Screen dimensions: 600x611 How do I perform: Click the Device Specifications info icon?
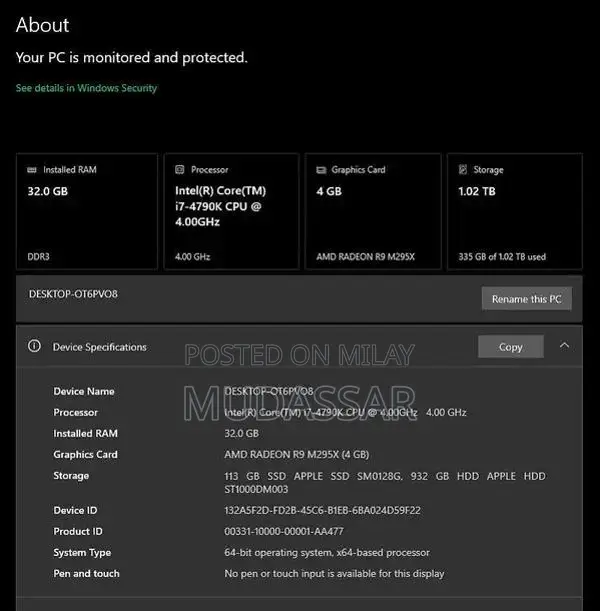pyautogui.click(x=34, y=346)
